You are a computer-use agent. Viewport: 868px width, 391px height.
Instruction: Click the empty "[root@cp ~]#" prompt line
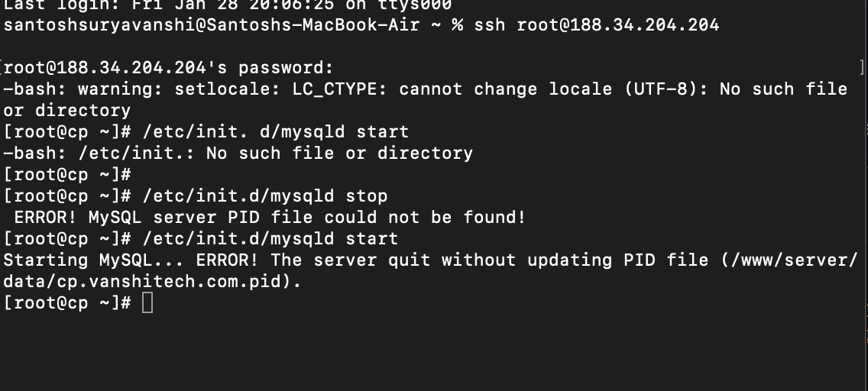pyautogui.click(x=67, y=174)
